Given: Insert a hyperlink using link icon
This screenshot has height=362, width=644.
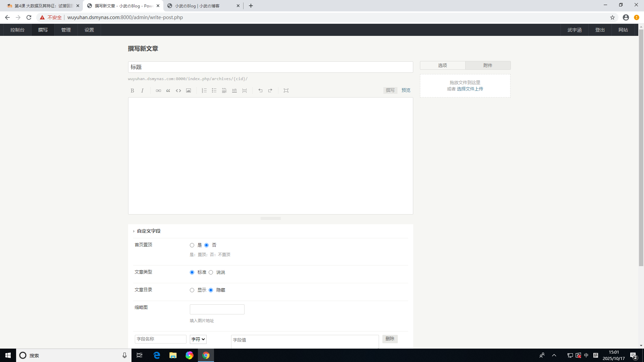Looking at the screenshot, I should pyautogui.click(x=158, y=90).
